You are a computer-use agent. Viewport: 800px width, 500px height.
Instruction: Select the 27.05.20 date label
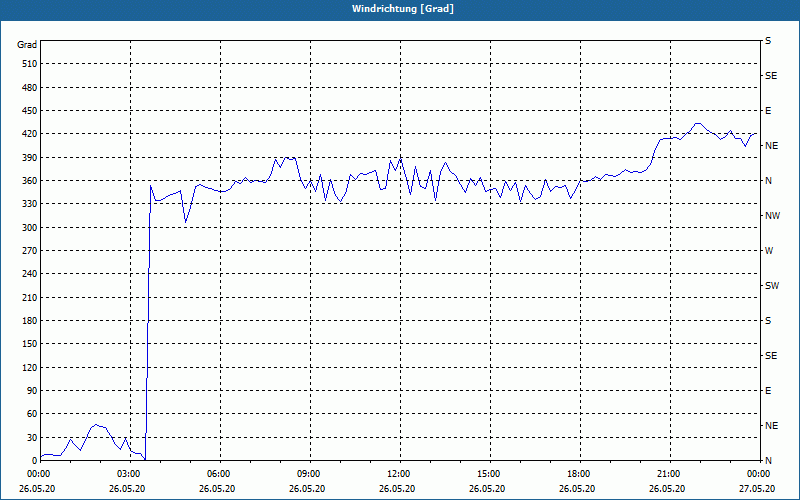coord(757,489)
